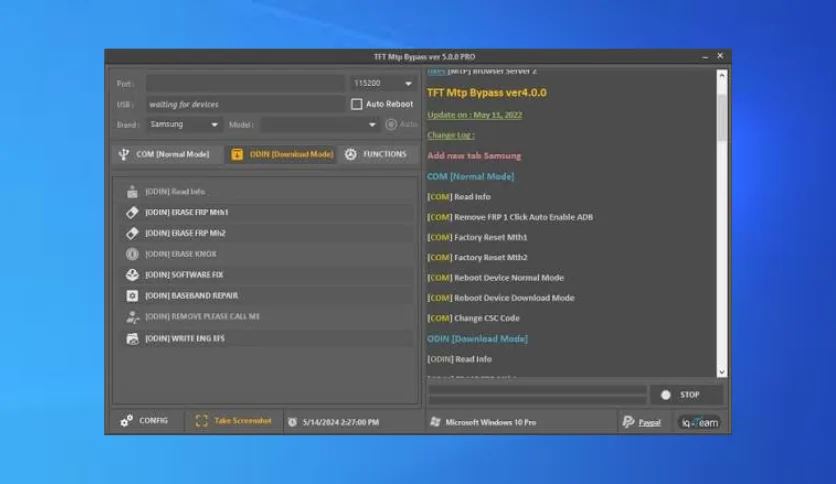This screenshot has width=836, height=484.
Task: Click the FUNCTIONS gear icon
Action: tap(350, 155)
